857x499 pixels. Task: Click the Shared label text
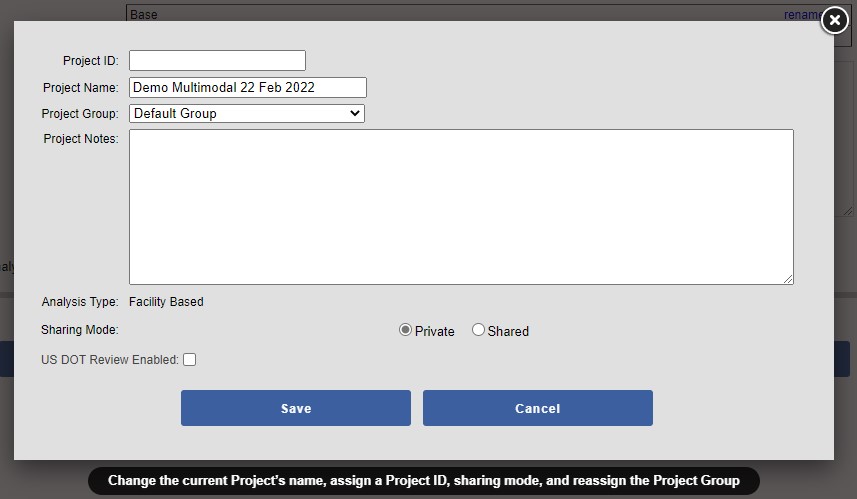tap(508, 331)
